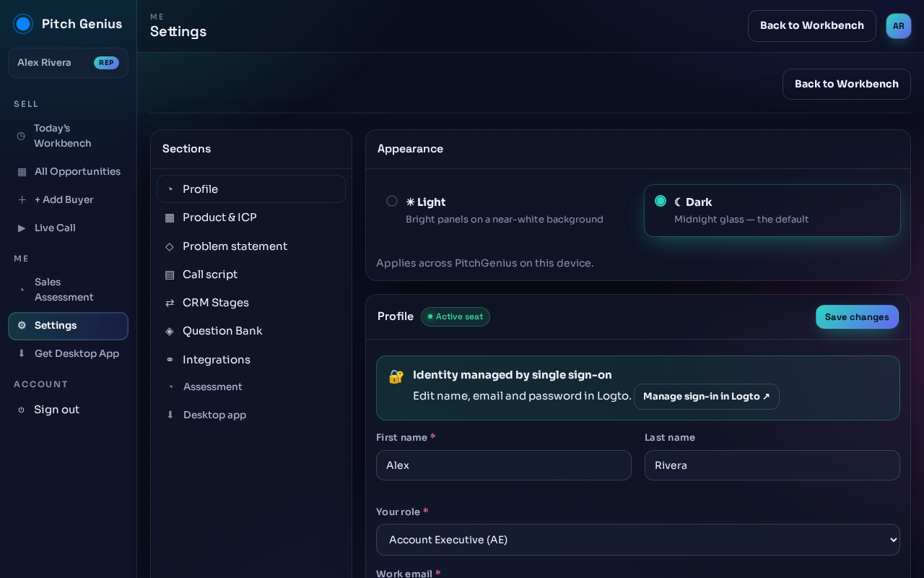This screenshot has width=924, height=578.
Task: Open the Your role dropdown
Action: 638,540
